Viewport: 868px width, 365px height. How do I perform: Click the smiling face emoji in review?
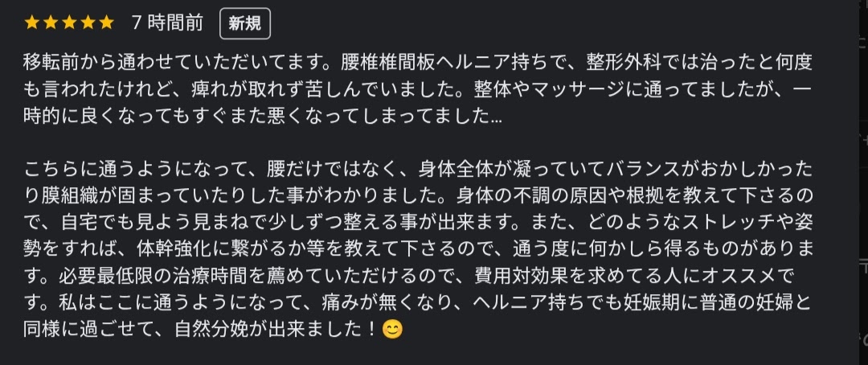click(x=392, y=330)
